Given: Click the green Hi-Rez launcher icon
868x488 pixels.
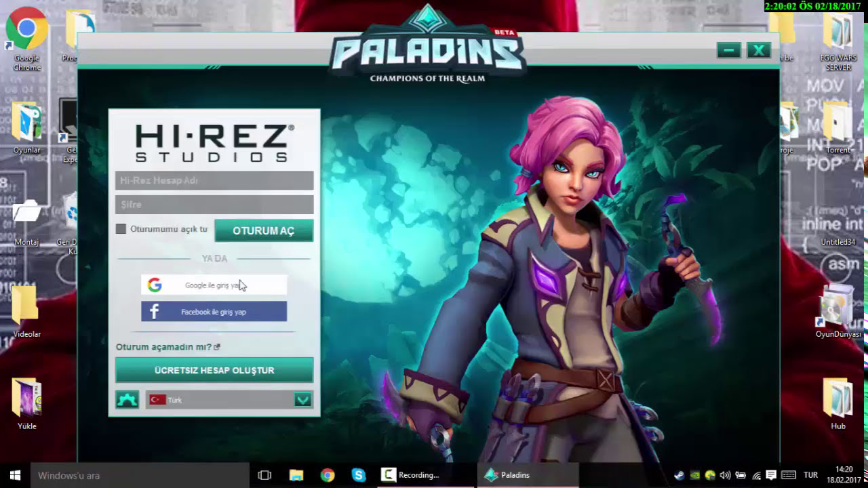Looking at the screenshot, I should (x=127, y=400).
